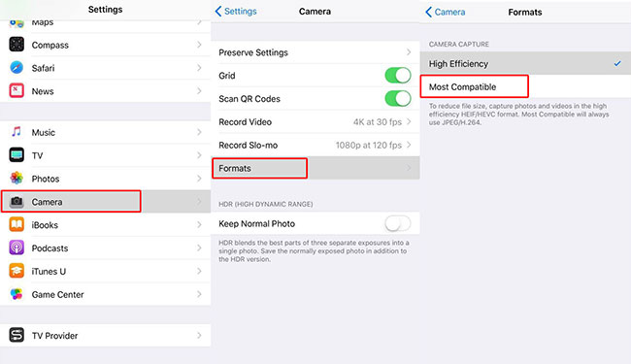Screen dimensions: 631x364
Task: Tap the Podcasts purple icon
Action: [17, 248]
